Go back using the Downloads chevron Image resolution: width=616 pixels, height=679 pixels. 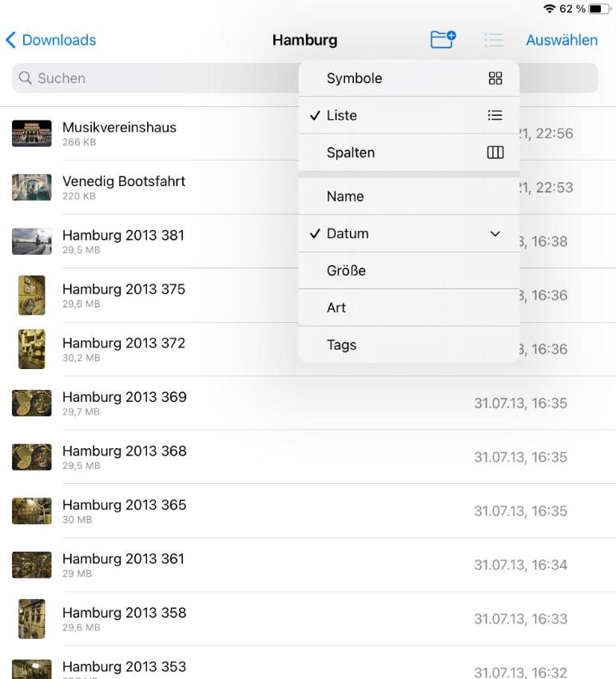point(11,40)
